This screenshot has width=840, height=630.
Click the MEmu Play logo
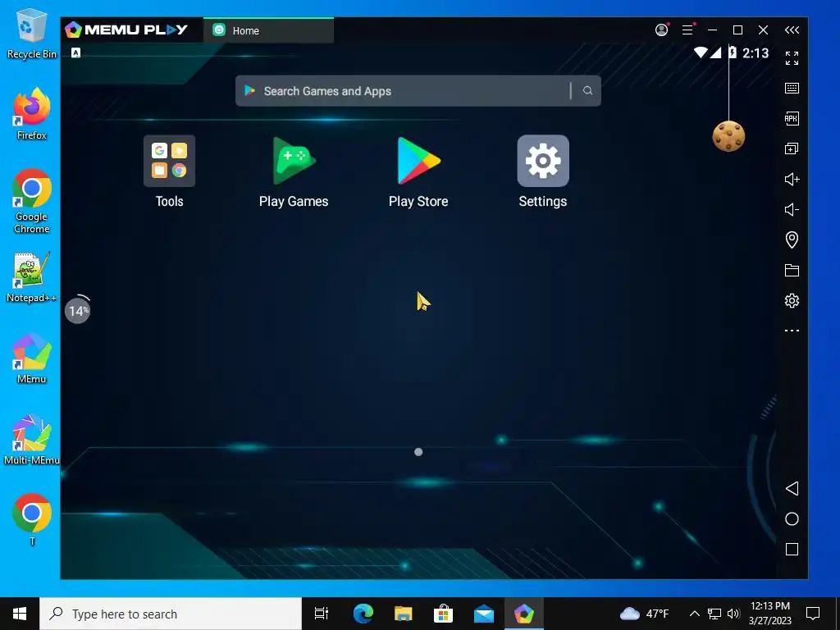tap(126, 30)
